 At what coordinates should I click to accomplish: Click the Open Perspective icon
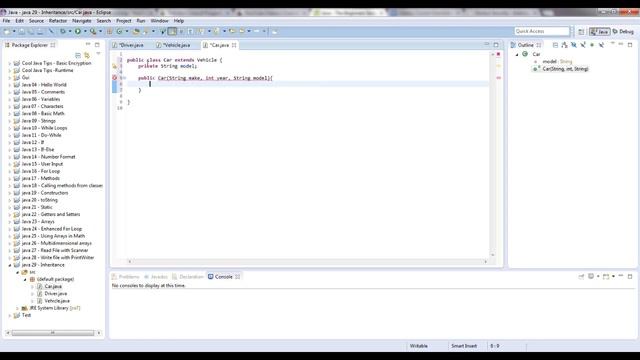[581, 31]
